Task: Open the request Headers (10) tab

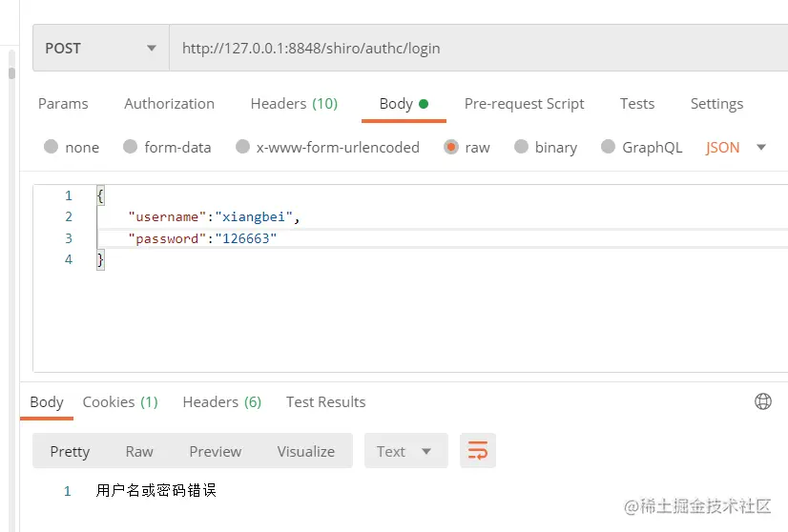Action: (294, 104)
